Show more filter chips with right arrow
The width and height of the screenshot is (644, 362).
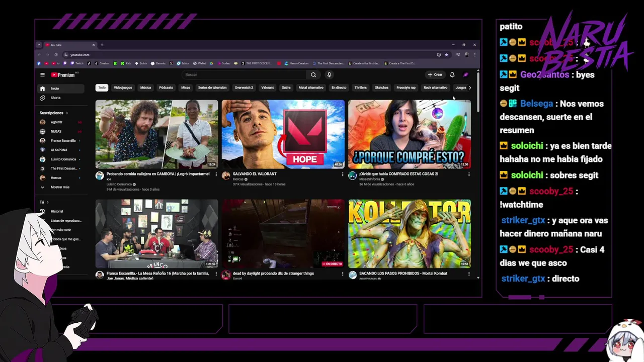[x=470, y=87]
